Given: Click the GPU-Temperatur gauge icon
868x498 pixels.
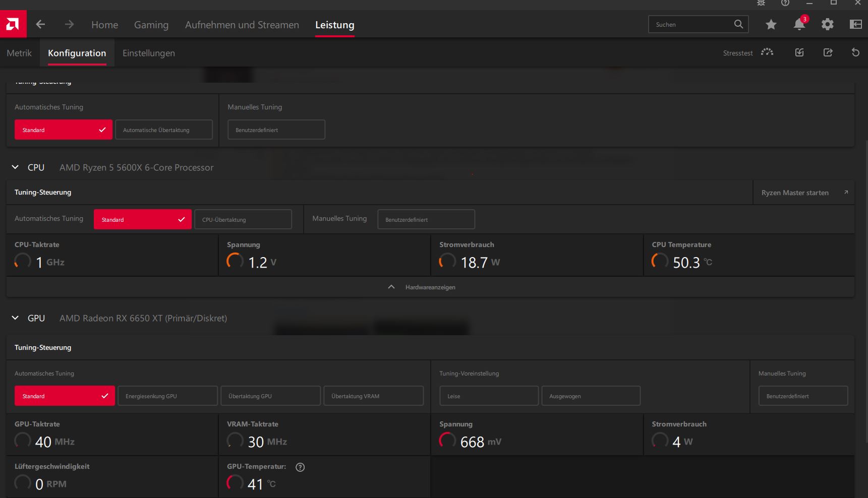Looking at the screenshot, I should (x=235, y=483).
